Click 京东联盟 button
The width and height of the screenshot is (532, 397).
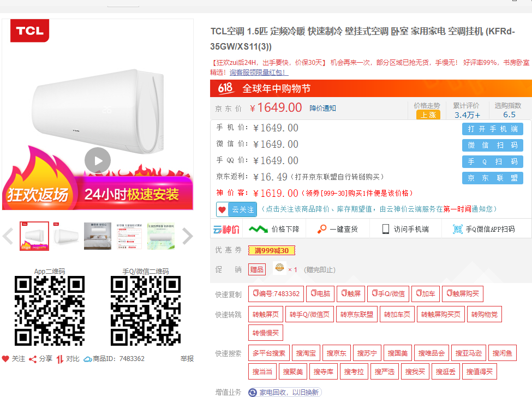tap(492, 178)
